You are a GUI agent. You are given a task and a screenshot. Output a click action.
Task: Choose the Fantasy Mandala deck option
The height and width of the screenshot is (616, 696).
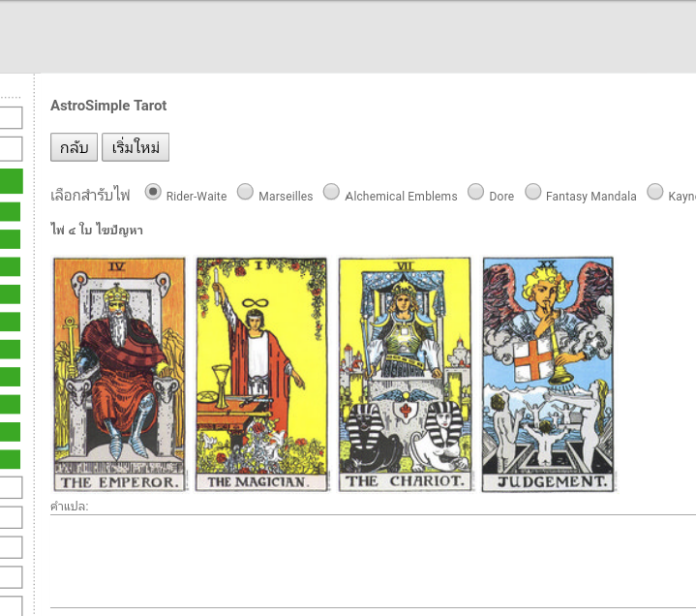(x=533, y=192)
